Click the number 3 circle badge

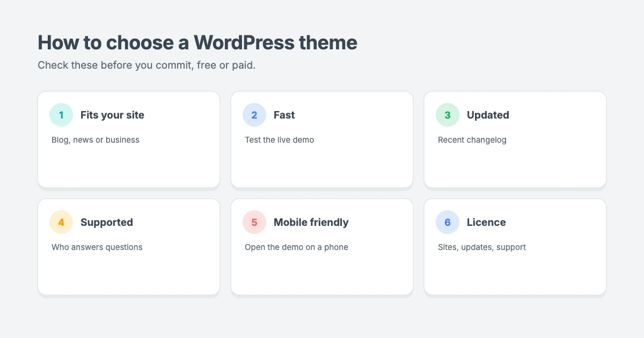pos(448,115)
